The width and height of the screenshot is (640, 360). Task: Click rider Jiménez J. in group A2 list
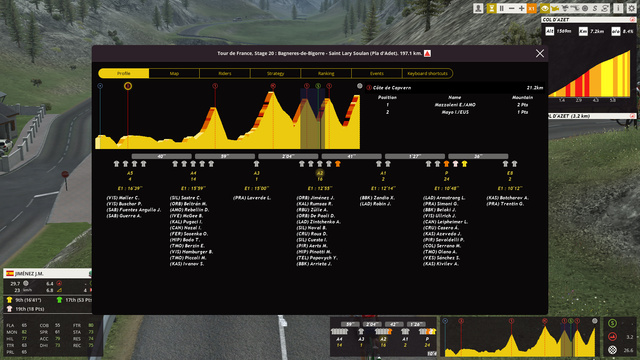point(315,198)
